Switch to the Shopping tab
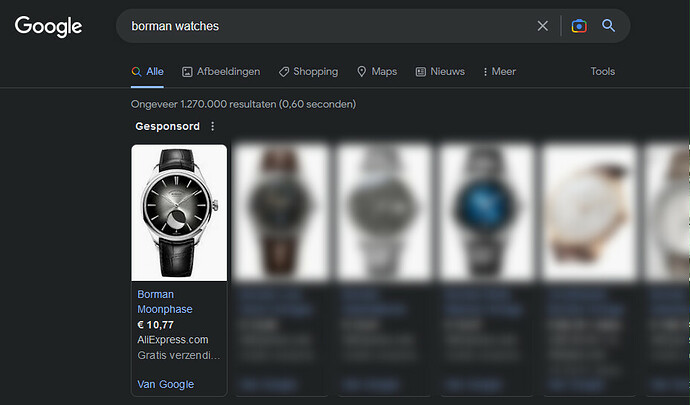The image size is (690, 405). click(308, 72)
